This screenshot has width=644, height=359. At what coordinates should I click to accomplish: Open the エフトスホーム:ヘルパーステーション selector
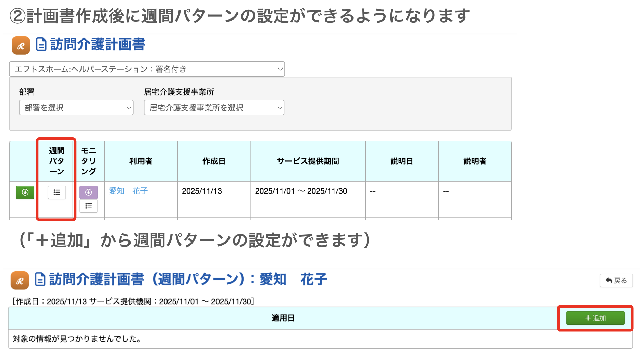147,69
